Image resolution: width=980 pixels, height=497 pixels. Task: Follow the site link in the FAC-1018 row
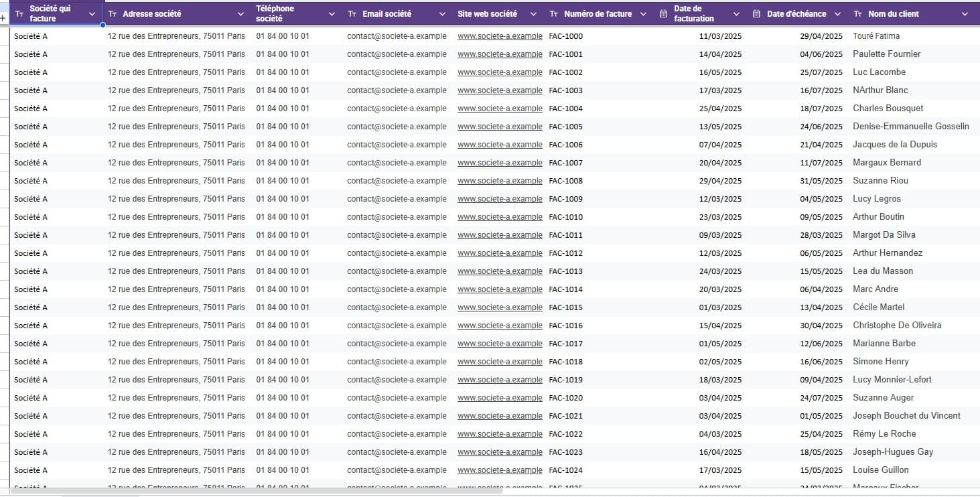(500, 362)
